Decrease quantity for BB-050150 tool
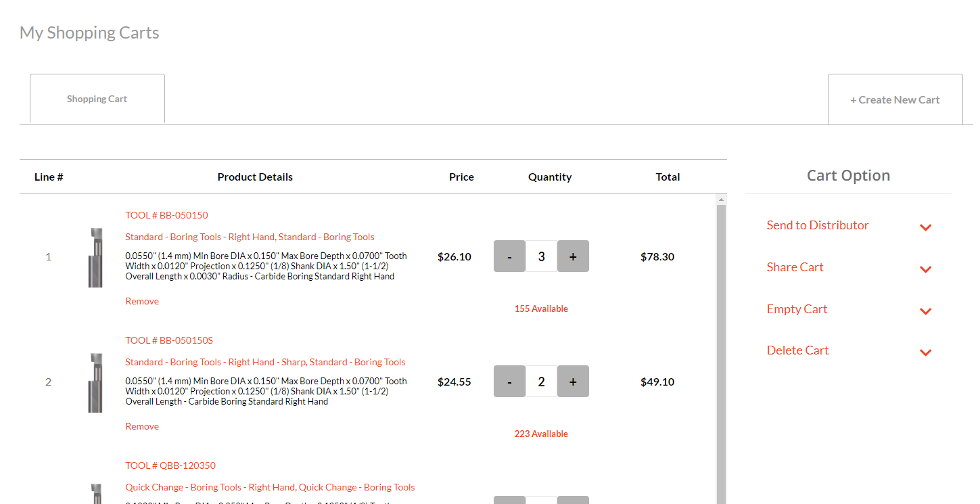This screenshot has height=504, width=980. [x=509, y=256]
